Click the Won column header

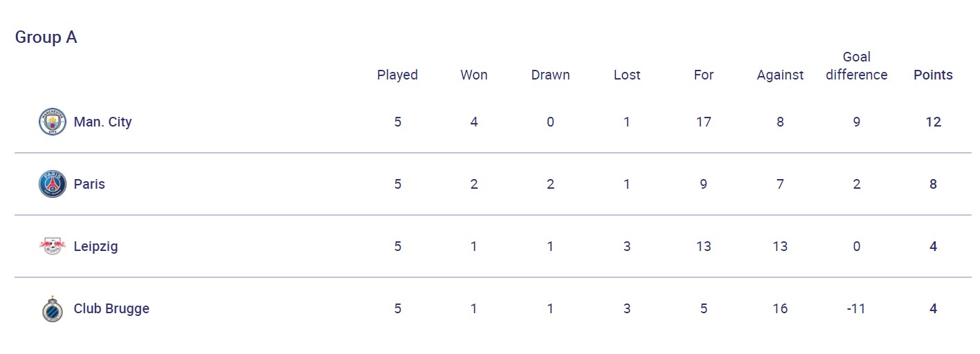click(x=474, y=75)
